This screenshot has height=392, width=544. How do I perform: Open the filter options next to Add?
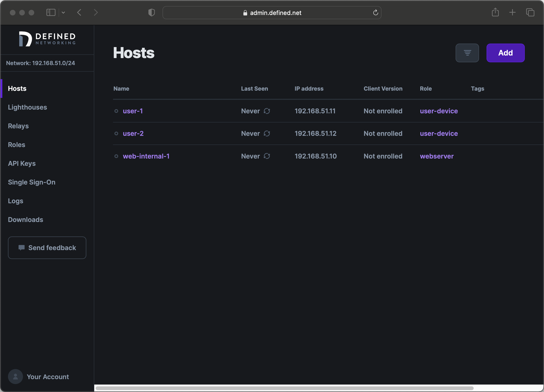coord(467,53)
